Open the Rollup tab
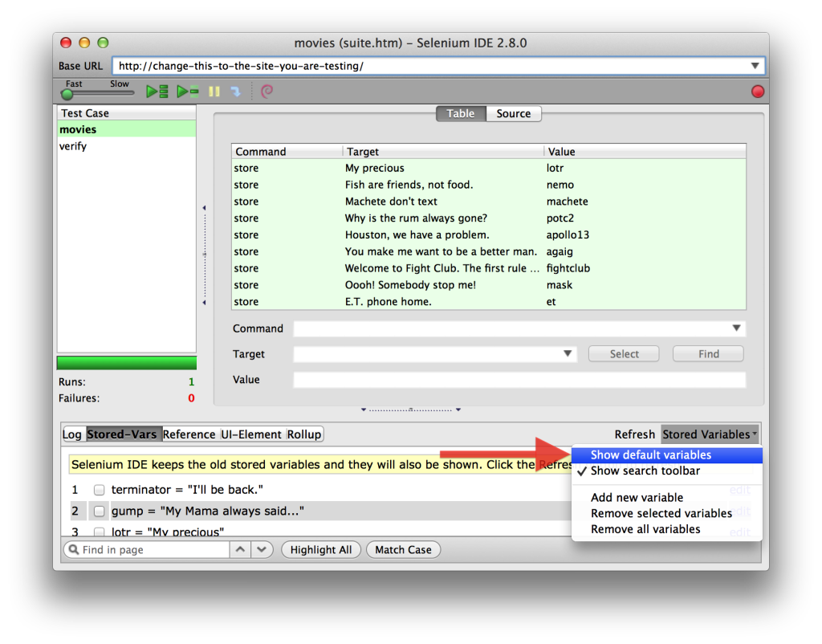 click(x=304, y=434)
